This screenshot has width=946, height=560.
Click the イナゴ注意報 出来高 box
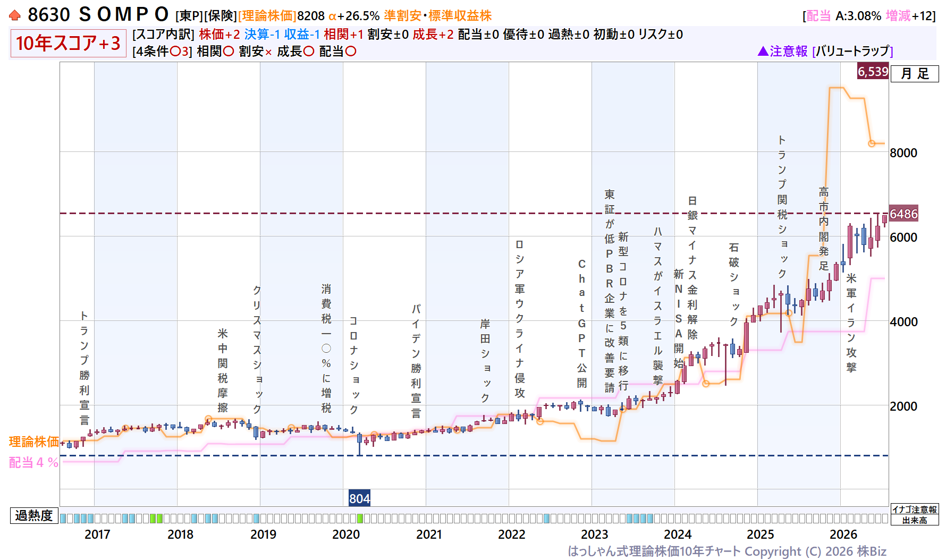click(915, 515)
